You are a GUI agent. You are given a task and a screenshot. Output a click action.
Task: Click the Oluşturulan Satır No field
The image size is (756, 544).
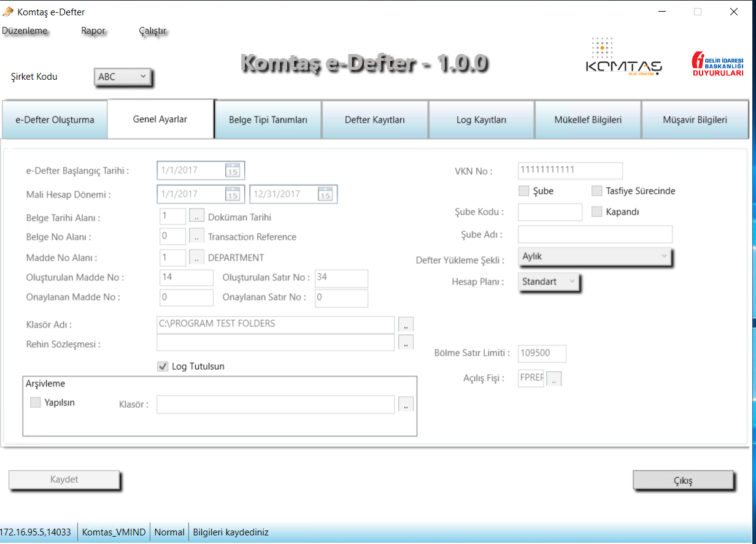click(341, 278)
